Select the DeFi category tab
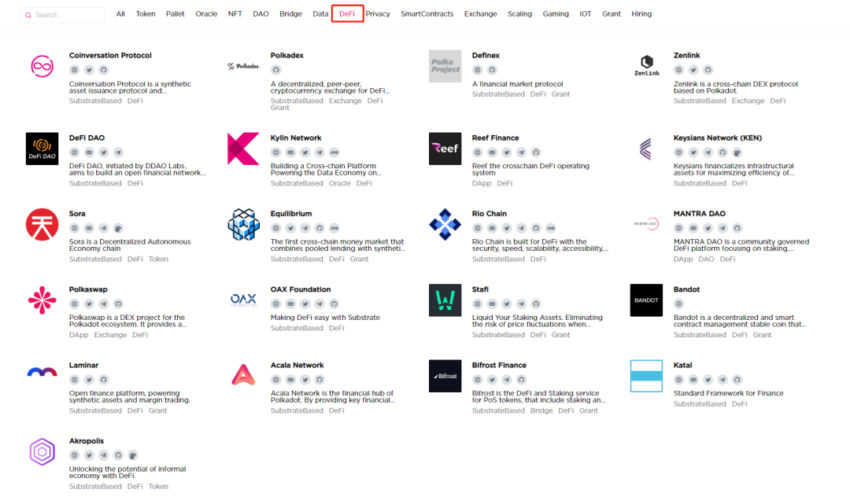This screenshot has height=504, width=850. [347, 14]
